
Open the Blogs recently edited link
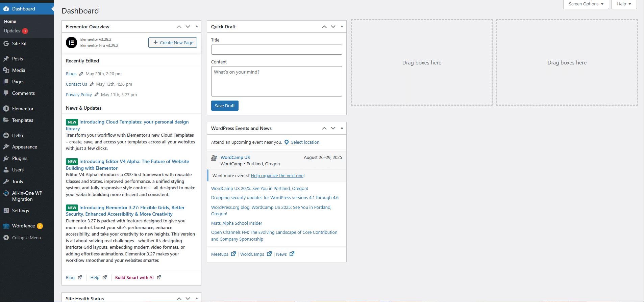tap(71, 74)
